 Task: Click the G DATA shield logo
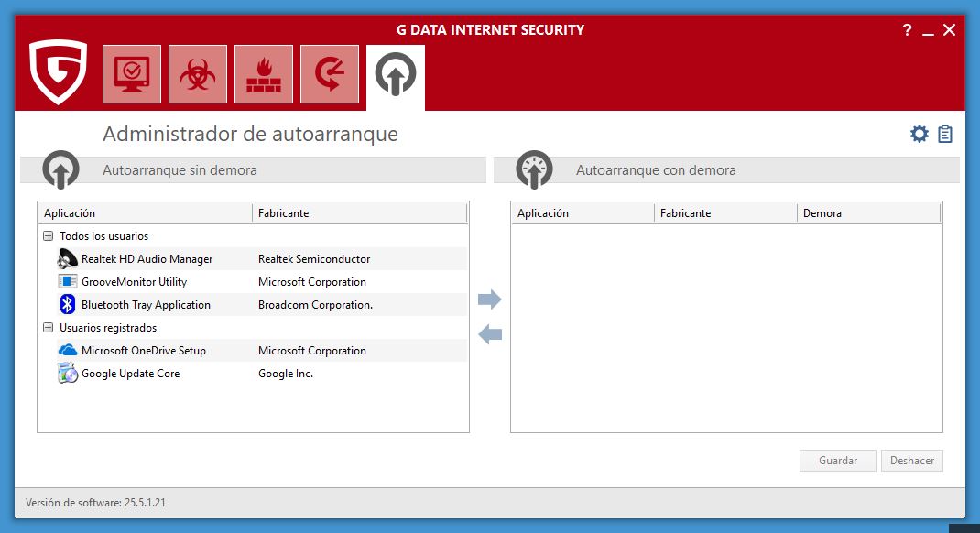click(58, 71)
